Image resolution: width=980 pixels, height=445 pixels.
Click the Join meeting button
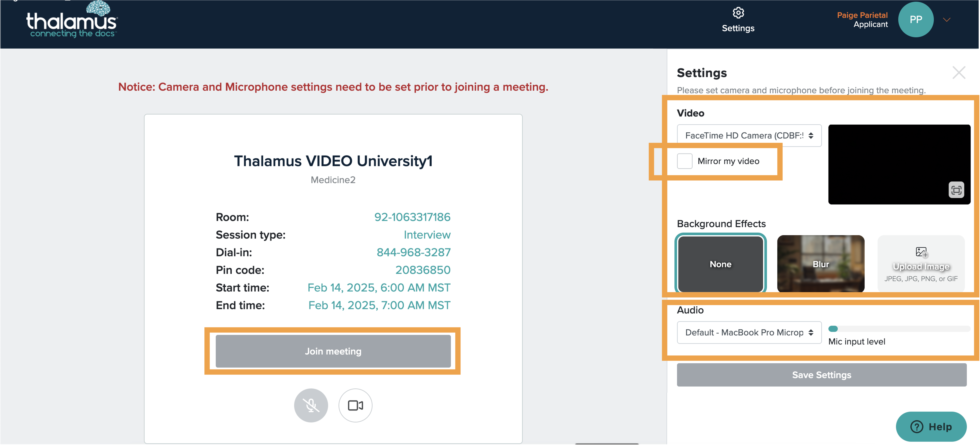pos(333,351)
